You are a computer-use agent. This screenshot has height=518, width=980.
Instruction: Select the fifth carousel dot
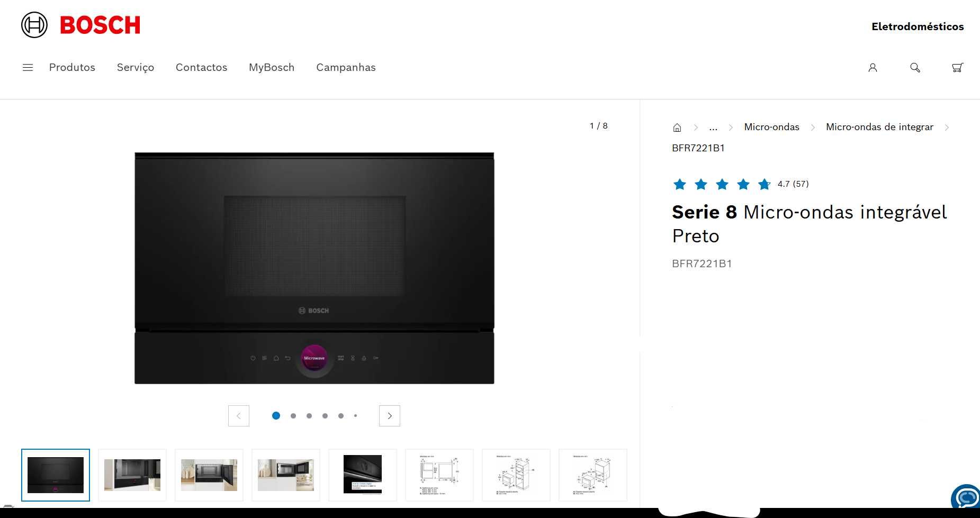point(341,416)
